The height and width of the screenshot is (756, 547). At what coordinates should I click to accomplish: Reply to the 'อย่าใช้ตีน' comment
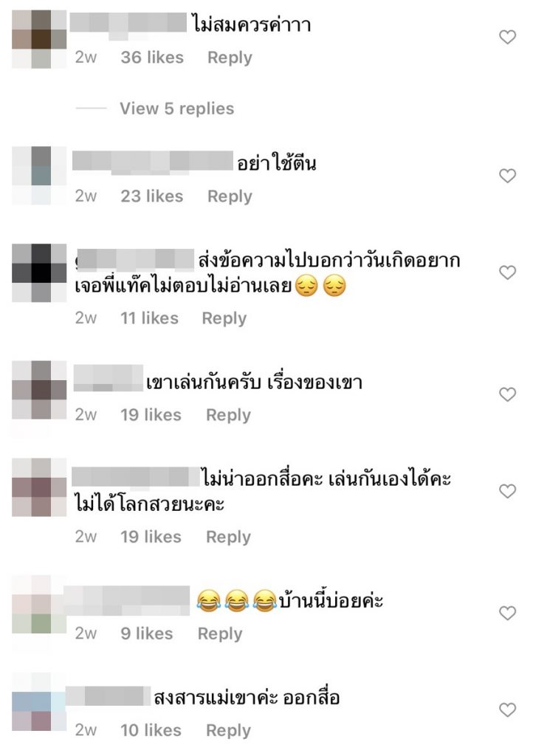pyautogui.click(x=230, y=196)
